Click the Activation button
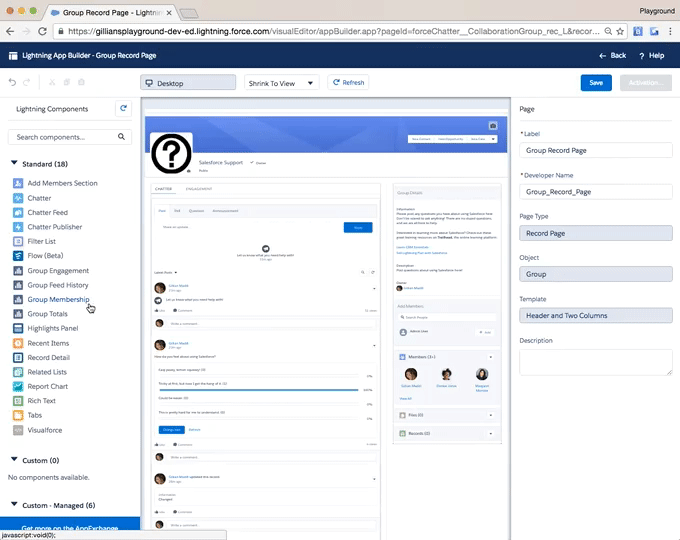Image resolution: width=680 pixels, height=540 pixels. click(646, 82)
